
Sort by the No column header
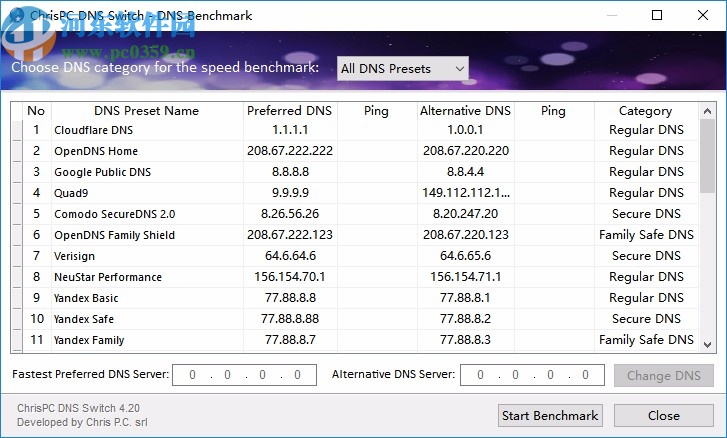point(36,111)
